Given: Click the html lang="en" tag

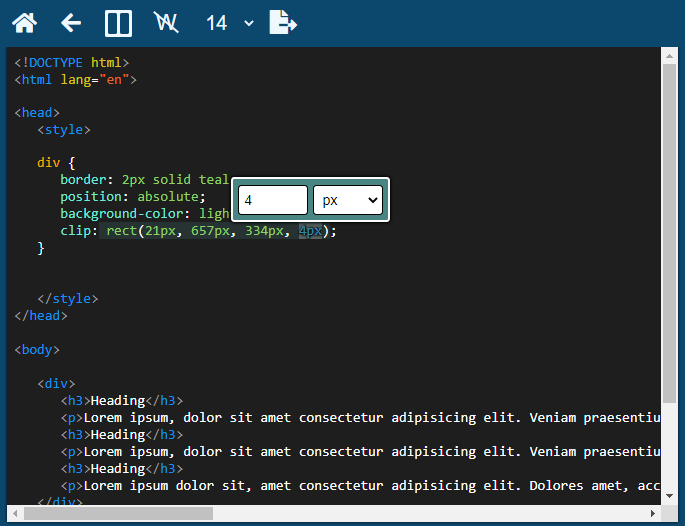Looking at the screenshot, I should point(76,80).
